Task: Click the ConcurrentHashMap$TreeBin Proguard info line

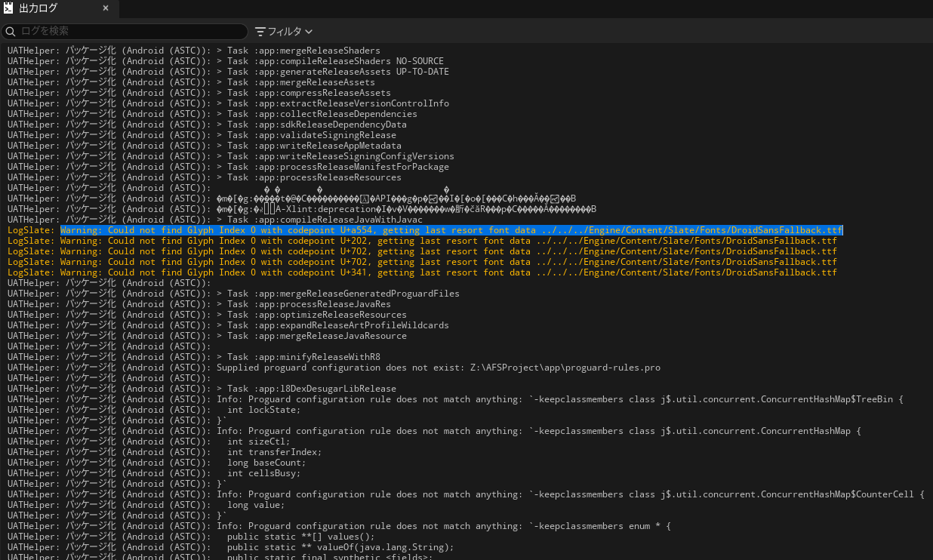Action: coord(455,399)
